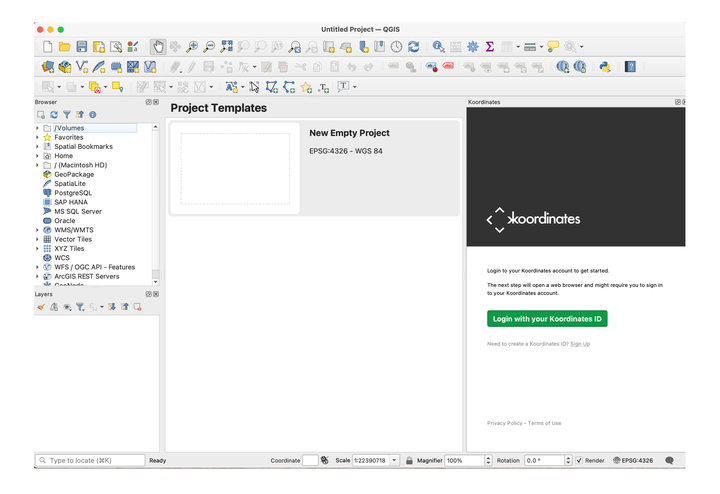This screenshot has height=494, width=720.
Task: Open the messages log speech bubble in the status bar
Action: [669, 460]
